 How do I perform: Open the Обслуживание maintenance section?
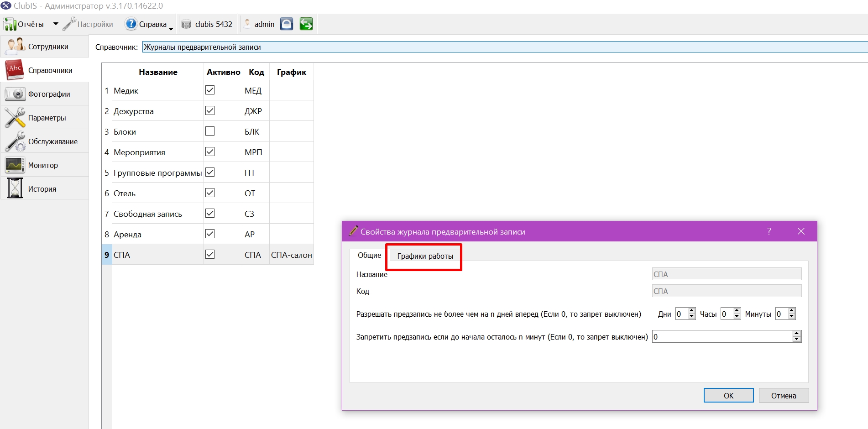click(45, 141)
